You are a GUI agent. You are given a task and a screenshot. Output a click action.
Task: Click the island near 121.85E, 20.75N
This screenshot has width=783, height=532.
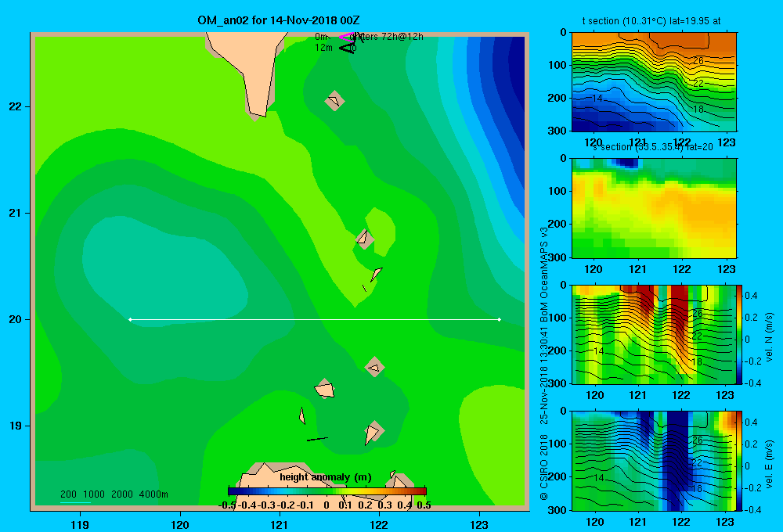click(365, 239)
